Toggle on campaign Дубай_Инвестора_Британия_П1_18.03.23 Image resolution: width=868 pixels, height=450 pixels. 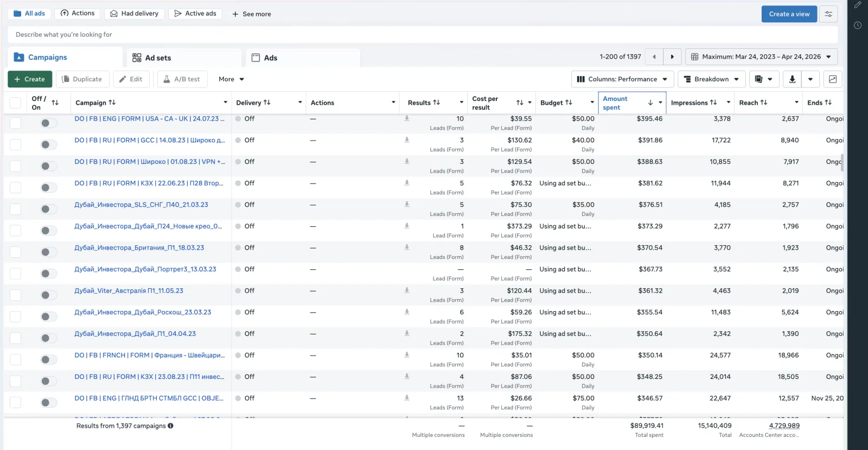(48, 252)
